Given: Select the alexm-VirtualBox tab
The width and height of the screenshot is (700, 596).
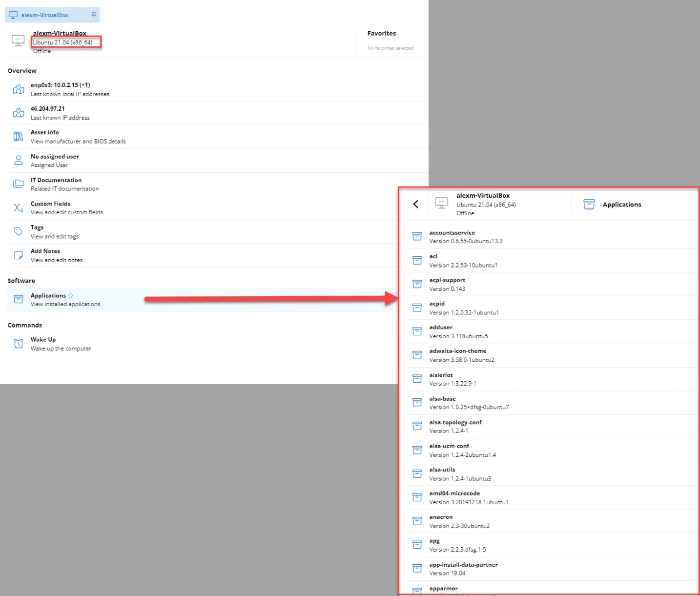Looking at the screenshot, I should pos(45,15).
